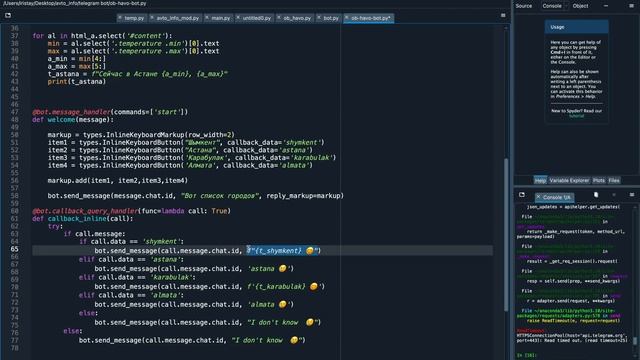This screenshot has height=360, width=640.
Task: Close the untitled0.py tab
Action: [238, 18]
